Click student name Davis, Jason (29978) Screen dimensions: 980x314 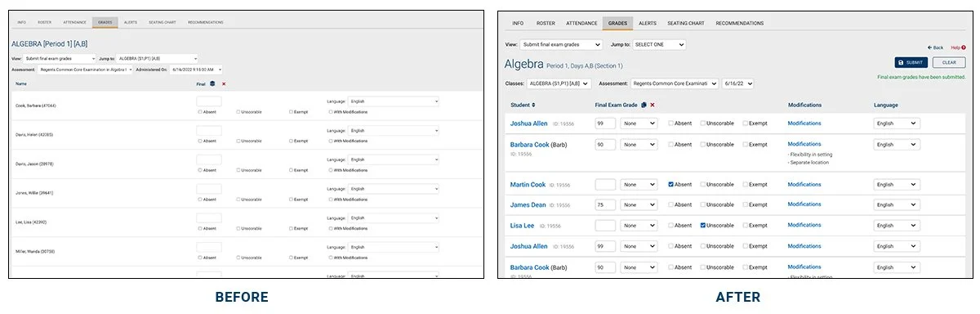click(x=35, y=164)
